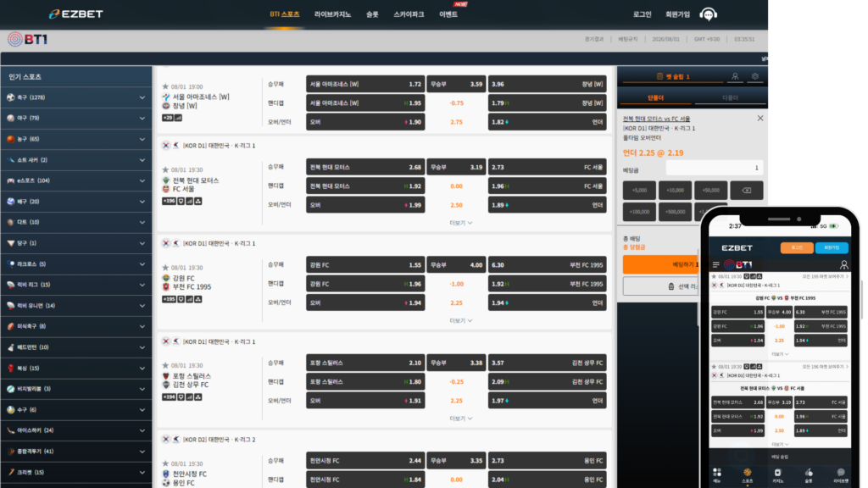Toggle the first match star in phone mockup

[714, 276]
